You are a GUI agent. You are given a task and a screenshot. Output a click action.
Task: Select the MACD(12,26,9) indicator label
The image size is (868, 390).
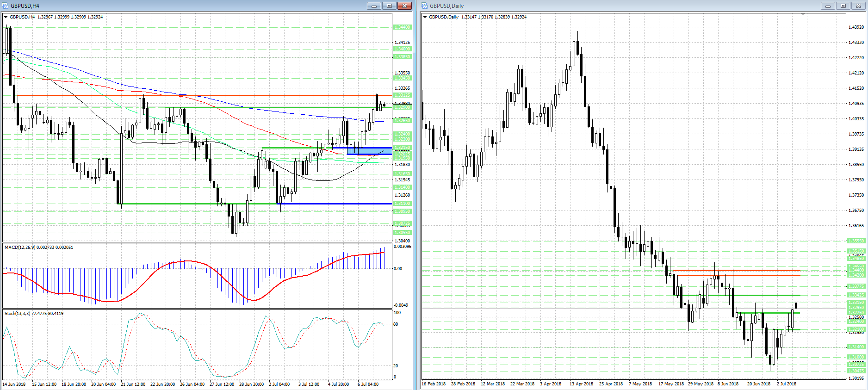click(x=39, y=248)
